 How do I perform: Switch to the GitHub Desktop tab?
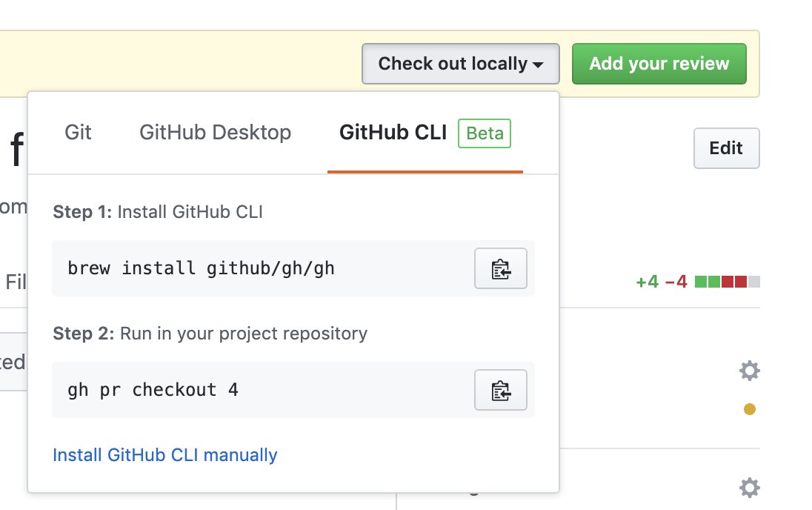tap(215, 133)
